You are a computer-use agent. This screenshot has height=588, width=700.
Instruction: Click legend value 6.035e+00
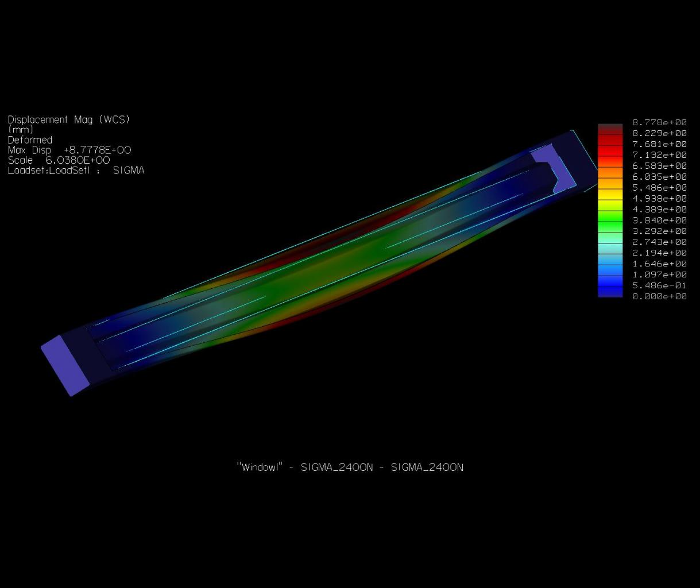659,177
